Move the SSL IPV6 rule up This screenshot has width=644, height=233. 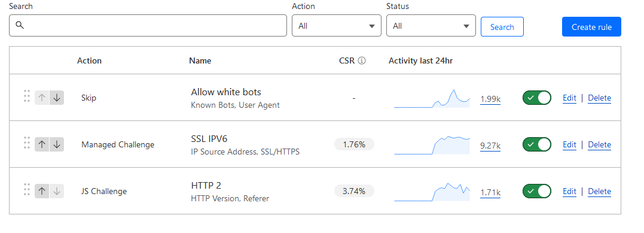pos(42,144)
